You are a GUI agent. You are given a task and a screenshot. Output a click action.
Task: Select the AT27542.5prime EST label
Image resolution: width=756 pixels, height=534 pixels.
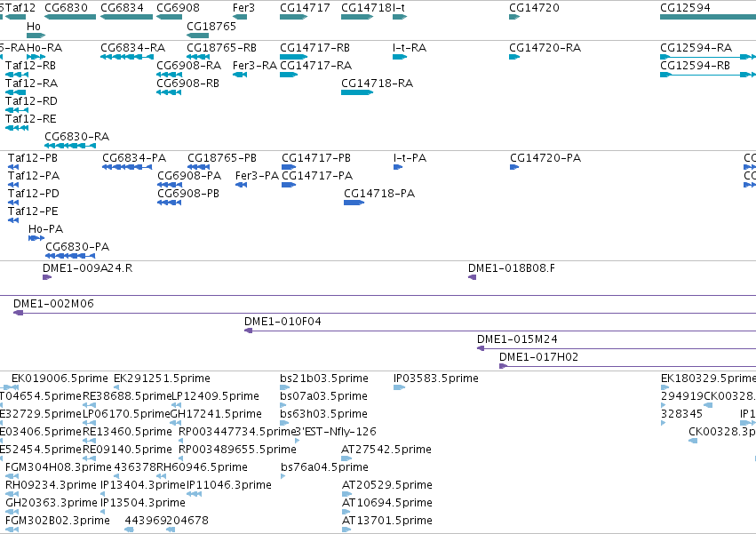[x=386, y=449]
